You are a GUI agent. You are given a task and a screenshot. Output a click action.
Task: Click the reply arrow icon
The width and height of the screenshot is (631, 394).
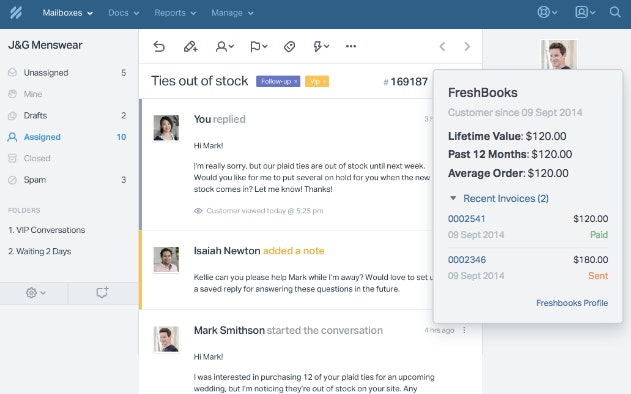(x=159, y=47)
